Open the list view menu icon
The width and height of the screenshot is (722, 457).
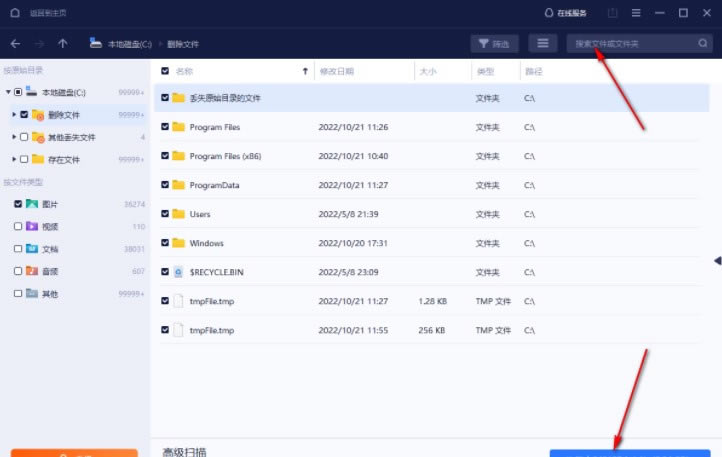click(543, 43)
